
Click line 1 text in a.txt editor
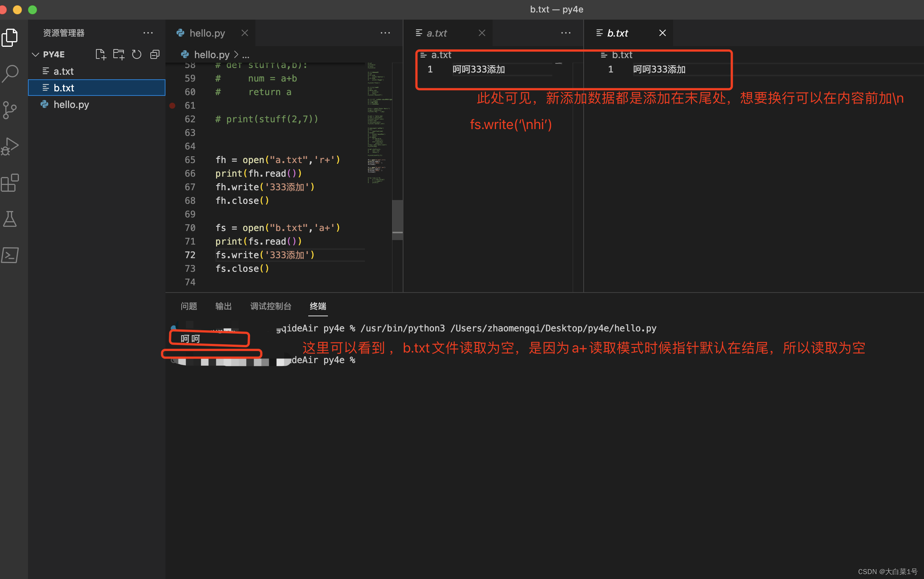[478, 69]
